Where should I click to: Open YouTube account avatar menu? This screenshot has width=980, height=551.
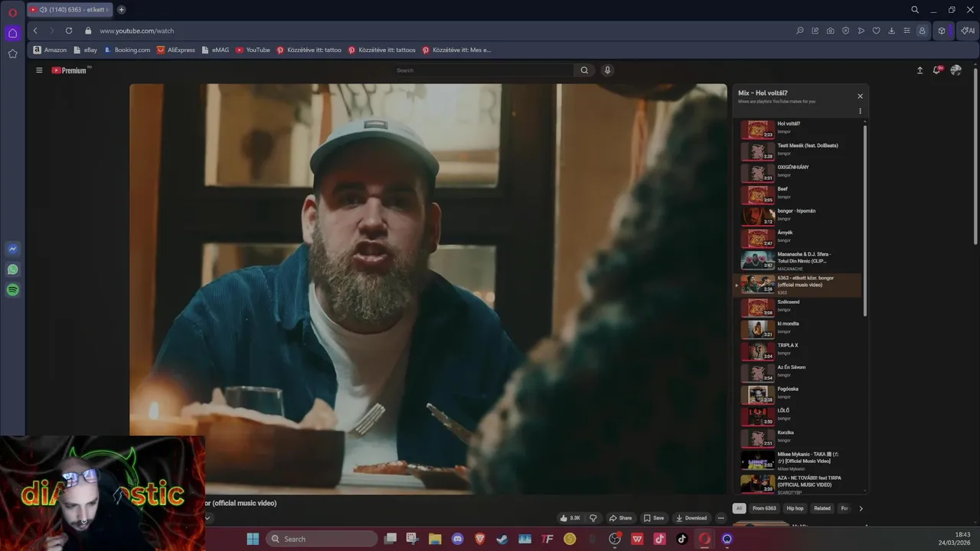click(x=955, y=70)
